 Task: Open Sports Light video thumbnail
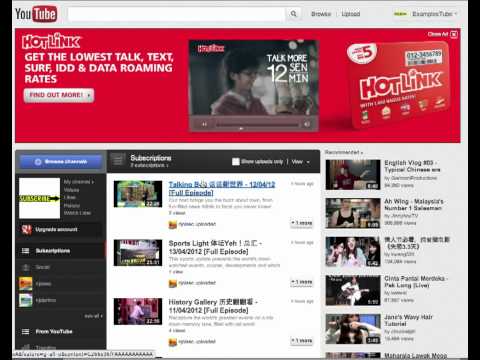[138, 253]
